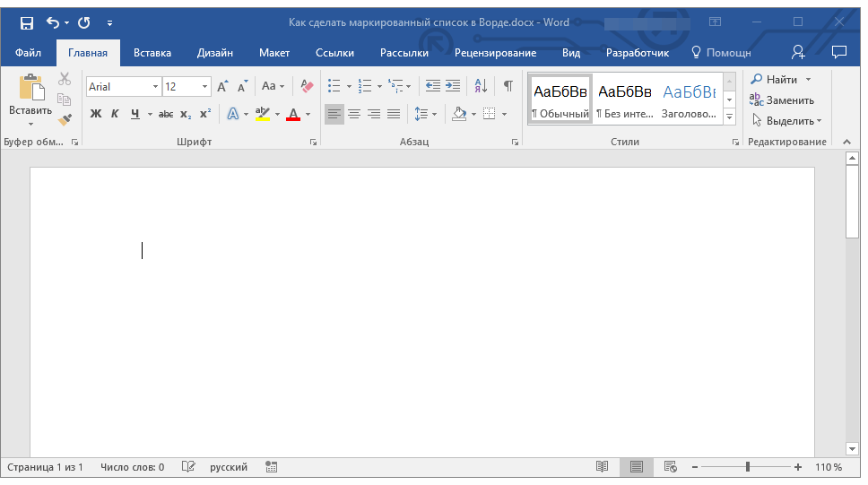Click the Format Painter brush icon
The width and height of the screenshot is (868, 485).
click(x=65, y=119)
